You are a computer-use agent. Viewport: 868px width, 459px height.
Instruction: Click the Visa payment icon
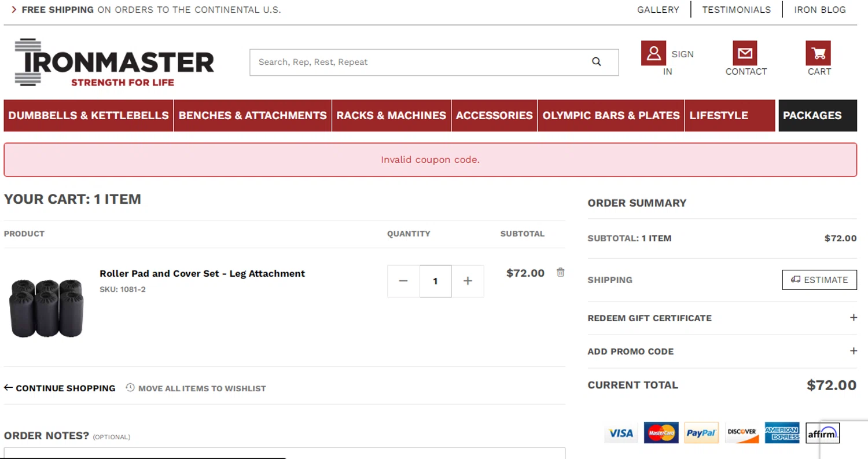coord(621,433)
